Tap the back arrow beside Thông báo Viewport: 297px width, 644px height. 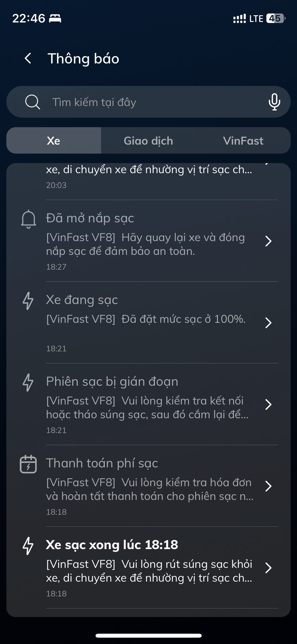tap(28, 58)
